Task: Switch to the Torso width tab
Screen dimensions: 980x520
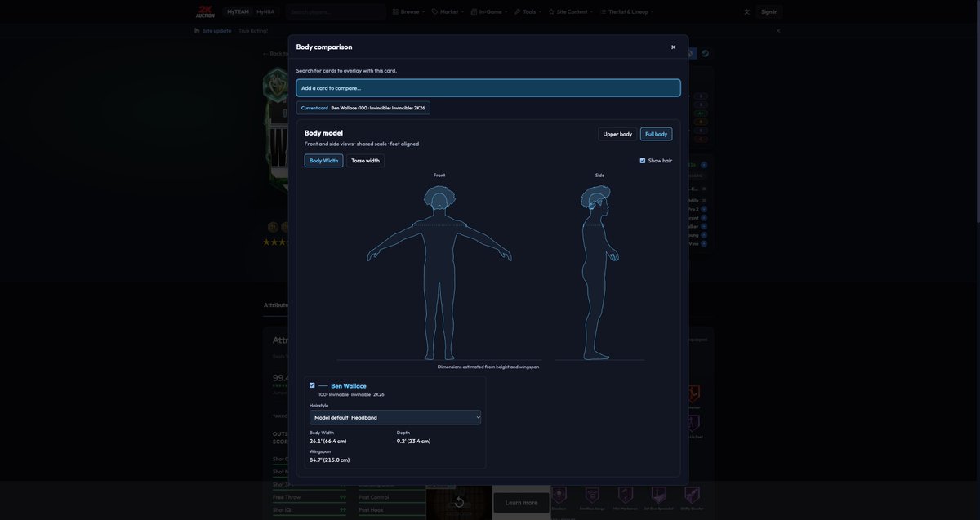Action: pos(365,161)
